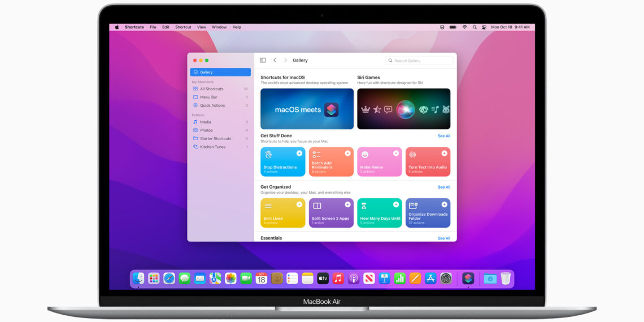Add the Split Screen 2 Apps shortcut
Screen dimensions: 644x322
click(x=347, y=204)
